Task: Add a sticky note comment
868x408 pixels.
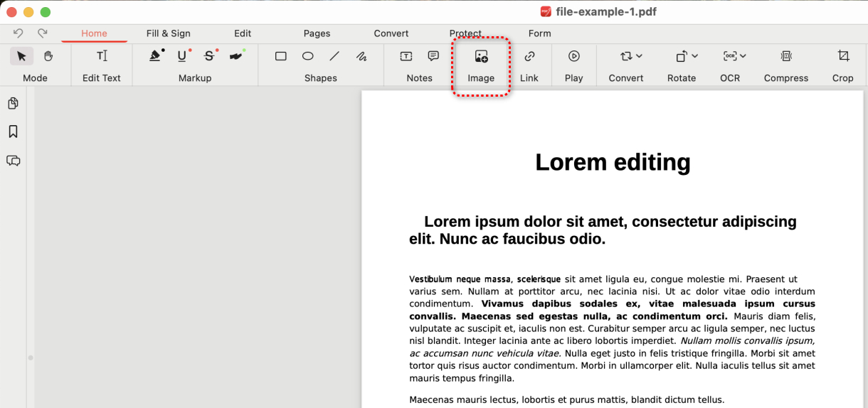Action: 433,56
